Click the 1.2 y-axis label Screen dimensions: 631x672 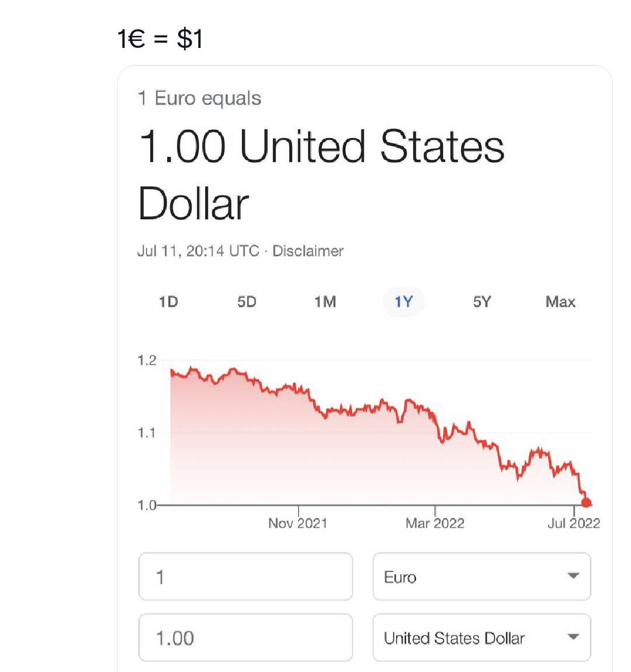coord(147,361)
